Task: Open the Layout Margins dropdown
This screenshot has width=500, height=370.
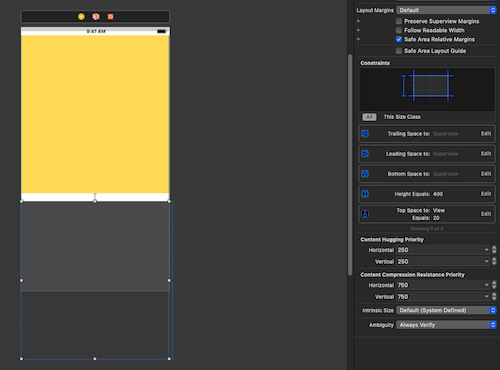Action: [x=446, y=10]
